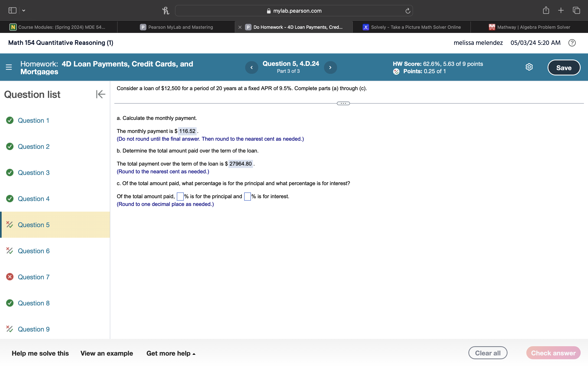This screenshot has height=367, width=588.
Task: Open the question list hamburger icon
Action: pyautogui.click(x=9, y=67)
